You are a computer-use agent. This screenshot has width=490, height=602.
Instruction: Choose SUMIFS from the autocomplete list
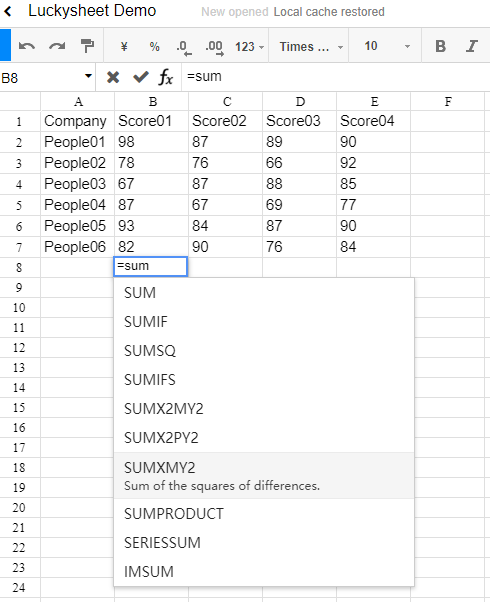(x=264, y=380)
